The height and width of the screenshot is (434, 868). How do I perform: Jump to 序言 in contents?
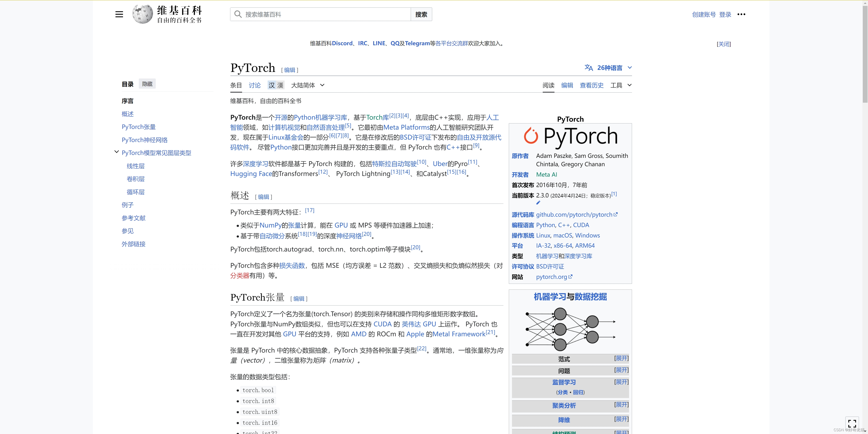(x=128, y=101)
